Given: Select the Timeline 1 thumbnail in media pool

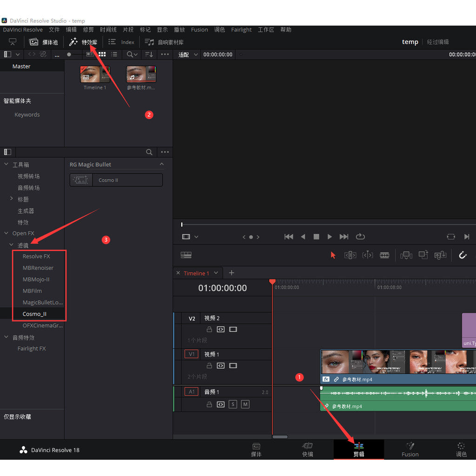Looking at the screenshot, I should tap(95, 74).
